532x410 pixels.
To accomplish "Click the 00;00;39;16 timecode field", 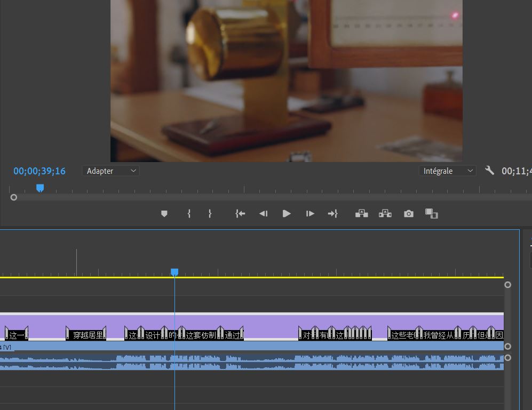I will 39,171.
